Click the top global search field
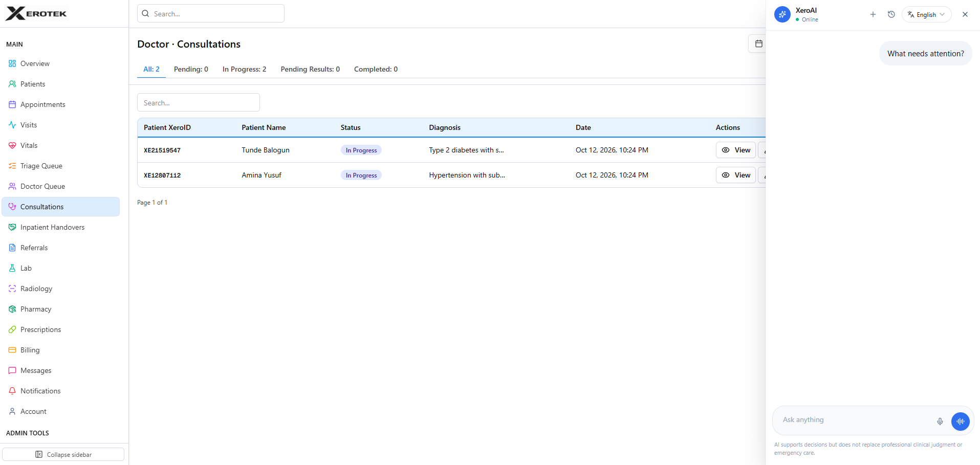This screenshot has width=980, height=465. point(211,13)
